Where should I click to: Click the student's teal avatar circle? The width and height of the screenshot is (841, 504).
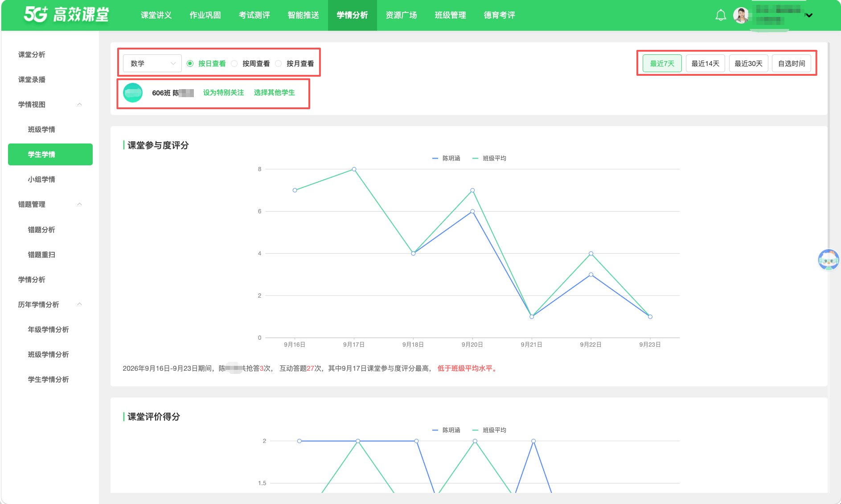point(133,93)
